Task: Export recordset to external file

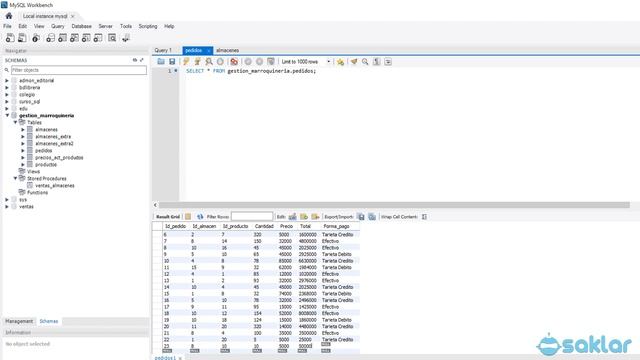Action: pos(361,217)
